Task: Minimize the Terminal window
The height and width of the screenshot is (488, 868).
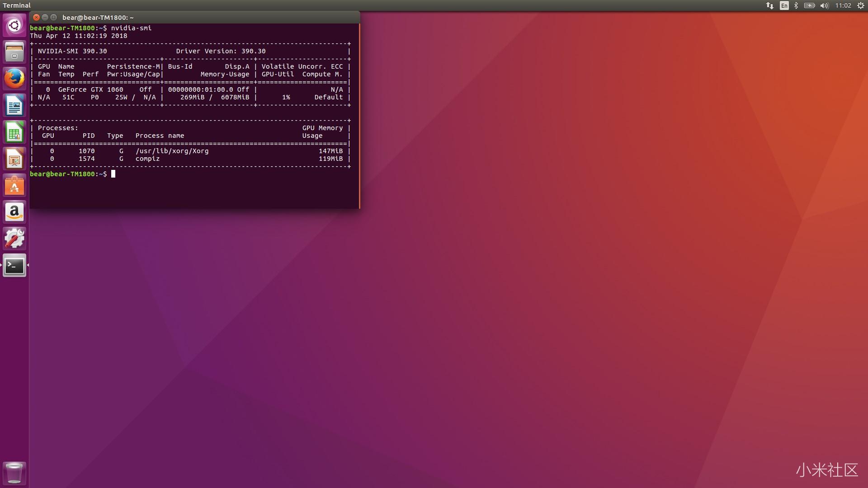Action: tap(45, 17)
